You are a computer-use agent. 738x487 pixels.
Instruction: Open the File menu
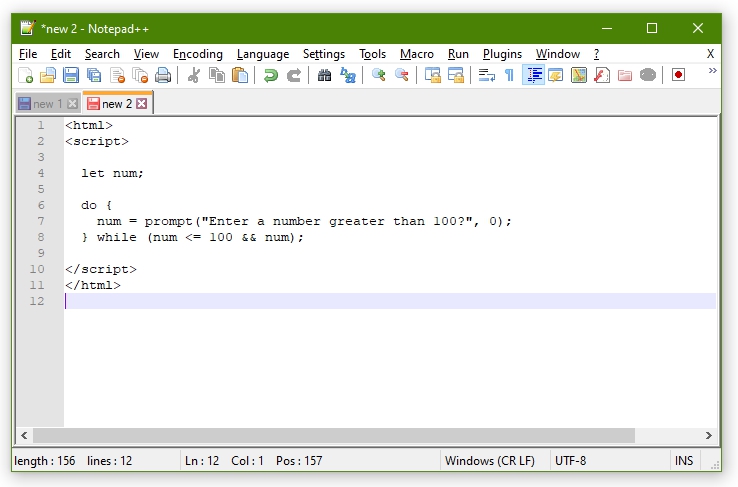(x=28, y=54)
